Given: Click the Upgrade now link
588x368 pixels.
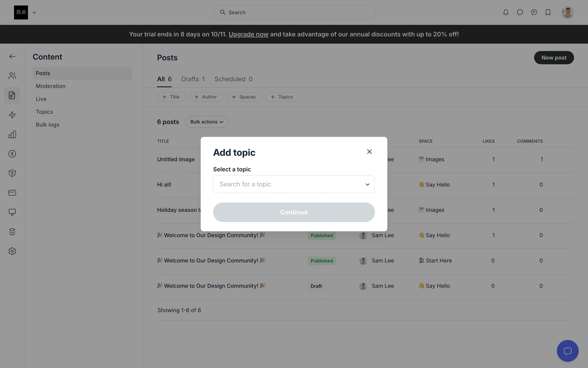Looking at the screenshot, I should (x=248, y=34).
